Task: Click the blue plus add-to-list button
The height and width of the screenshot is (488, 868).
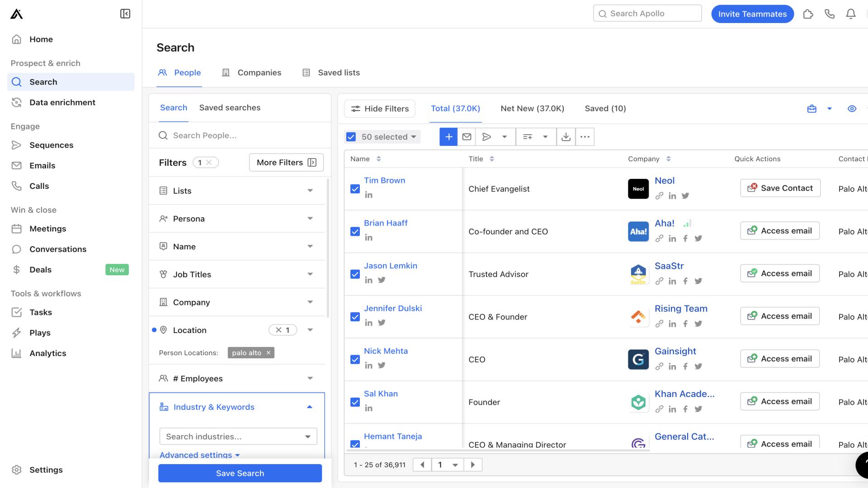Action: point(448,137)
